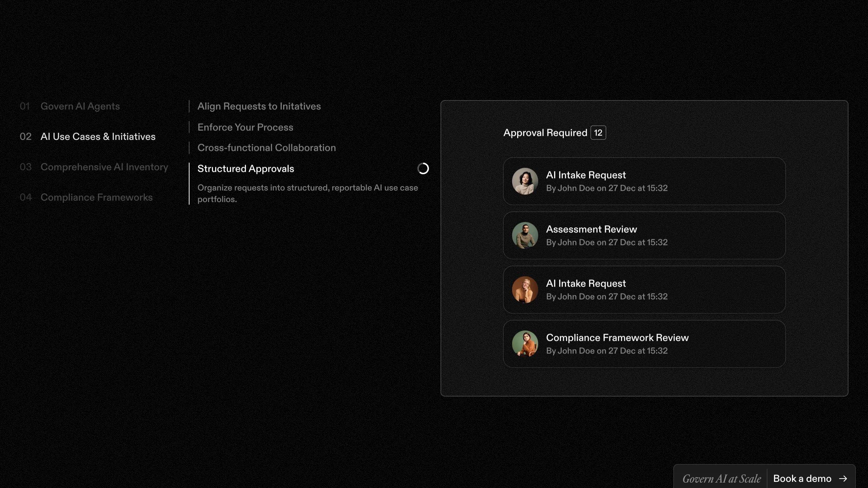
Task: Click the avatar on Assessment Review card
Action: [x=525, y=235]
